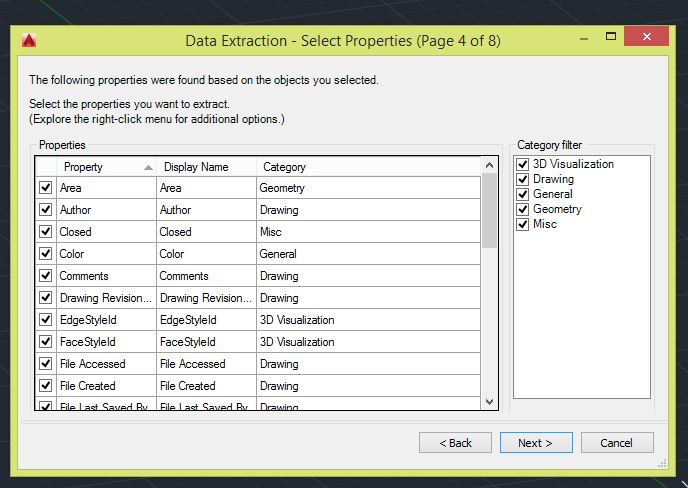Close the Data Extraction dialog

(x=646, y=36)
